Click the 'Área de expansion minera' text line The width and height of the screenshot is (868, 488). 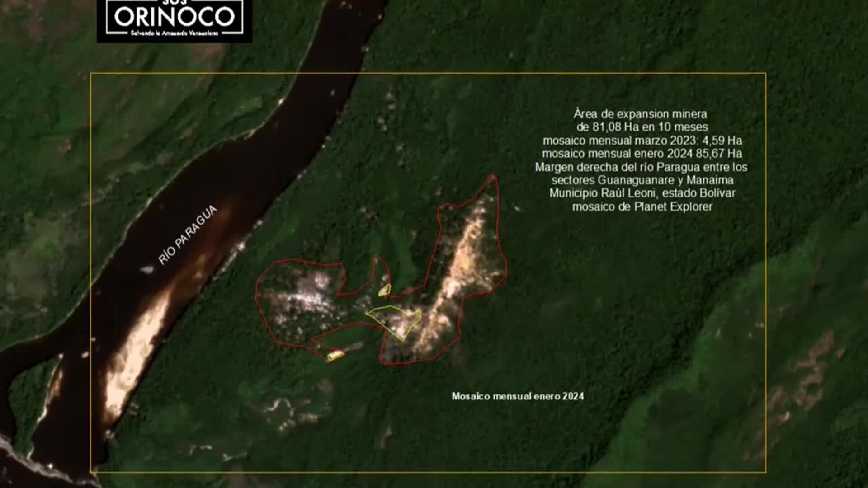tap(641, 114)
